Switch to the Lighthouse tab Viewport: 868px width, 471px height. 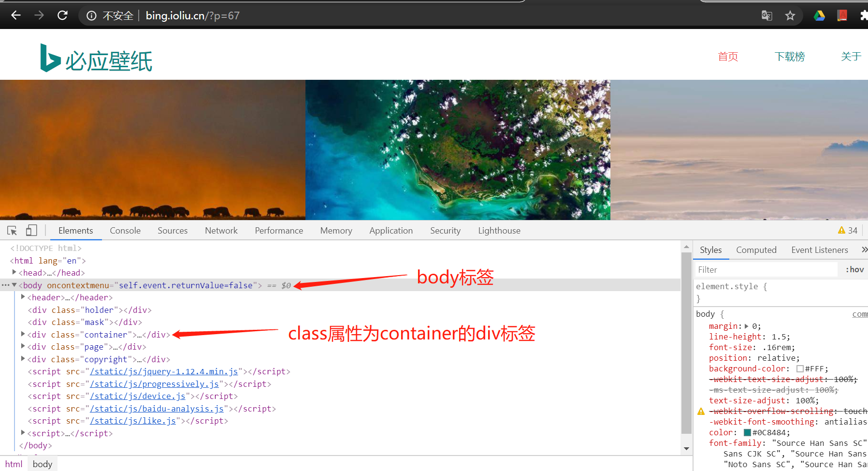pyautogui.click(x=499, y=231)
